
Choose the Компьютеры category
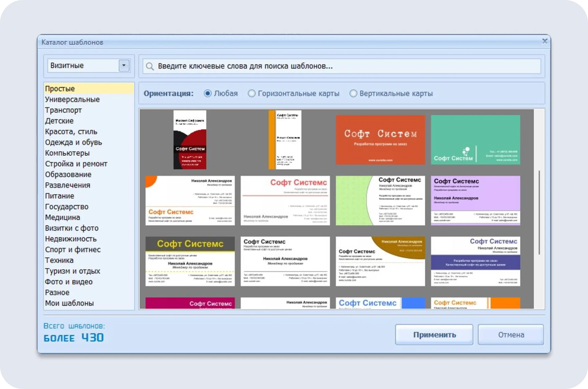tap(89, 153)
